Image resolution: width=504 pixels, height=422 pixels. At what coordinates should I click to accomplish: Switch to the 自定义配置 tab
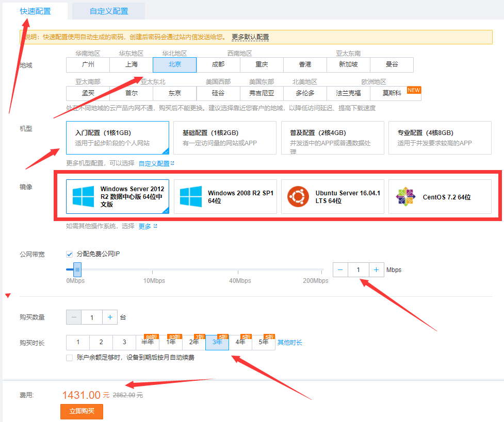[109, 11]
